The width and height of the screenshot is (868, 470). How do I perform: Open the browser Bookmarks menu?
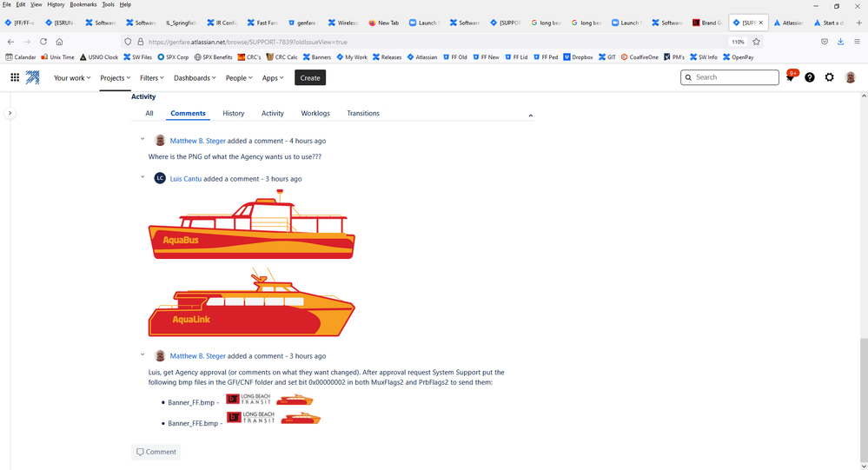[83, 4]
